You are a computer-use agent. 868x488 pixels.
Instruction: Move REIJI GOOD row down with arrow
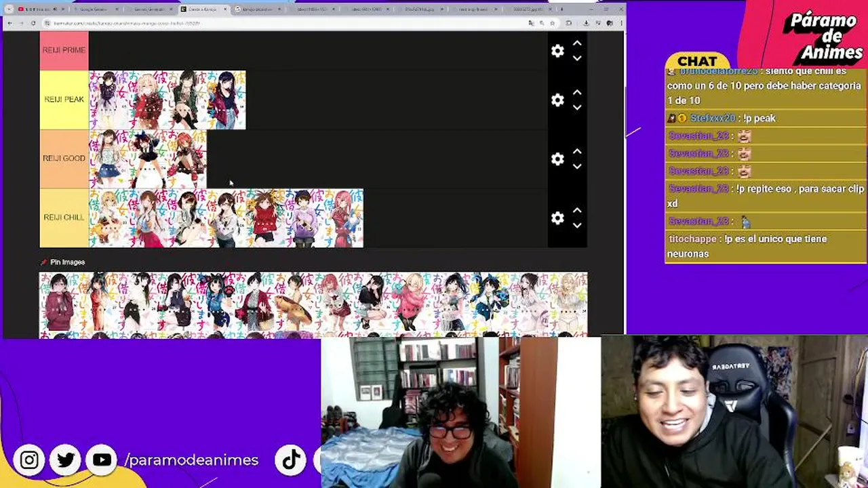coord(577,167)
